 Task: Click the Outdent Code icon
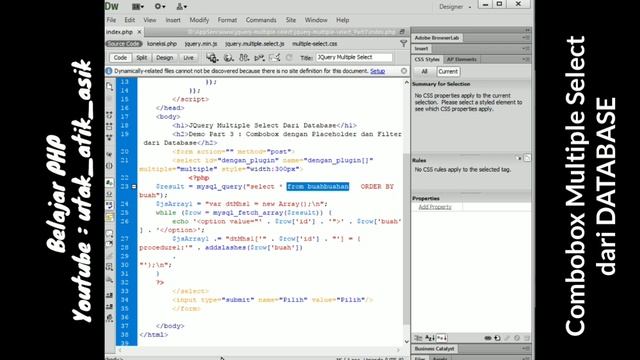(109, 306)
